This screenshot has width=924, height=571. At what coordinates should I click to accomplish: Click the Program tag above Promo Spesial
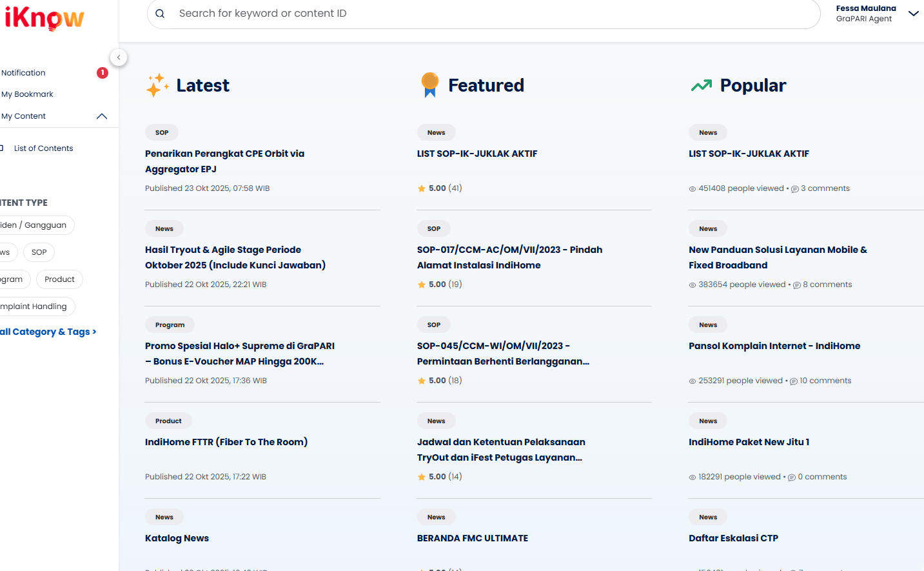coord(170,325)
